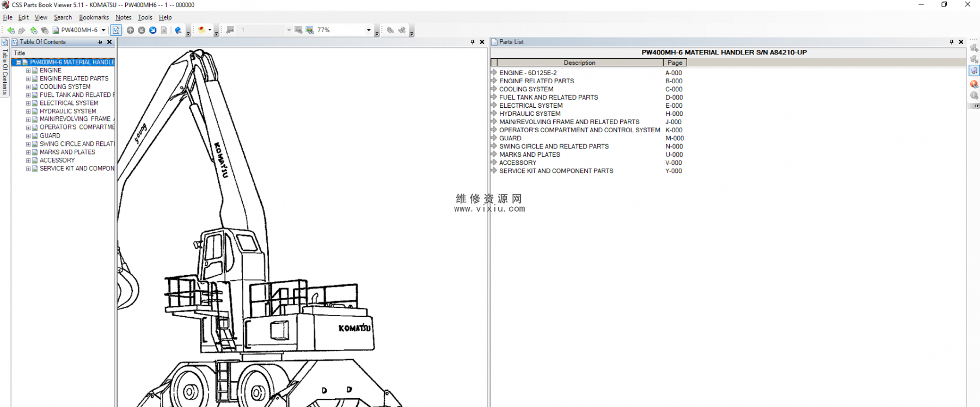Click the Description column header
The height and width of the screenshot is (407, 980).
580,63
